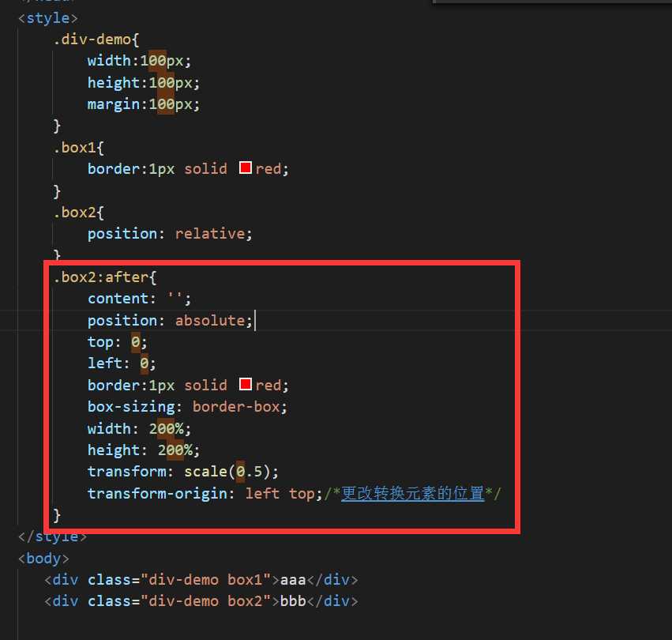Screen dimensions: 672x640
Task: Click the red swatch in .box2:after border
Action: point(245,384)
